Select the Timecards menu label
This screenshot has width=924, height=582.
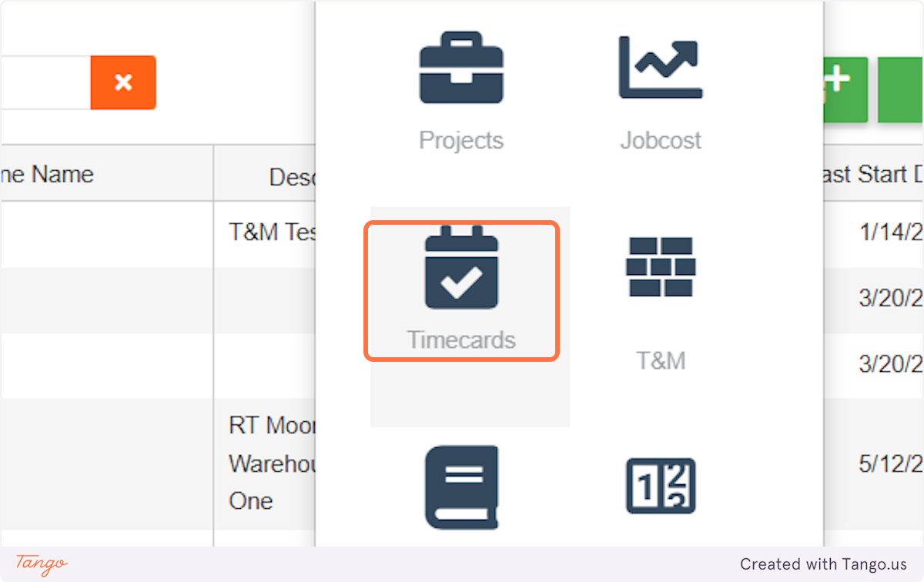pyautogui.click(x=461, y=340)
